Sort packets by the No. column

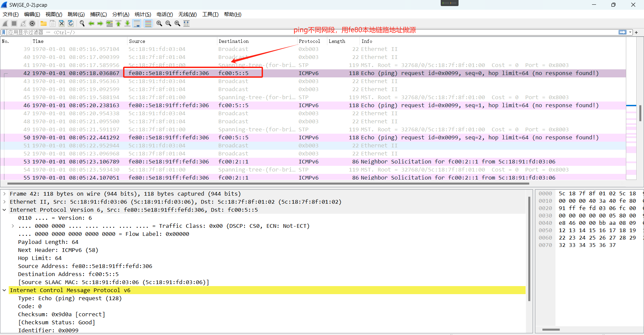pyautogui.click(x=15, y=41)
